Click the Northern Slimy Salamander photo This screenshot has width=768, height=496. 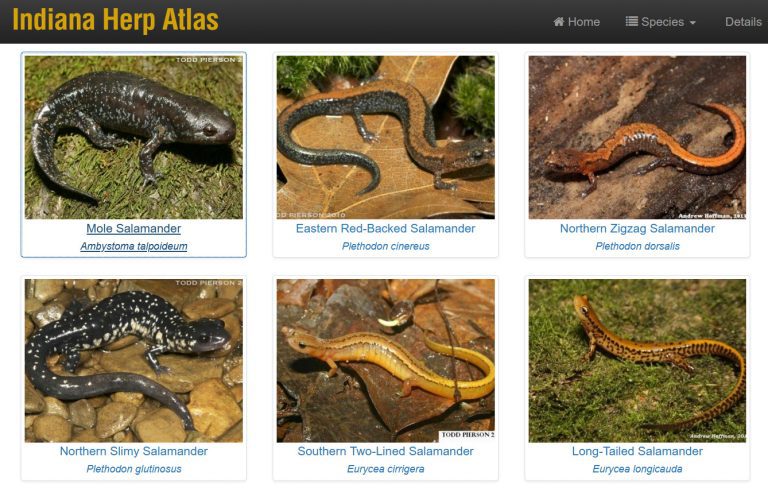pos(134,360)
